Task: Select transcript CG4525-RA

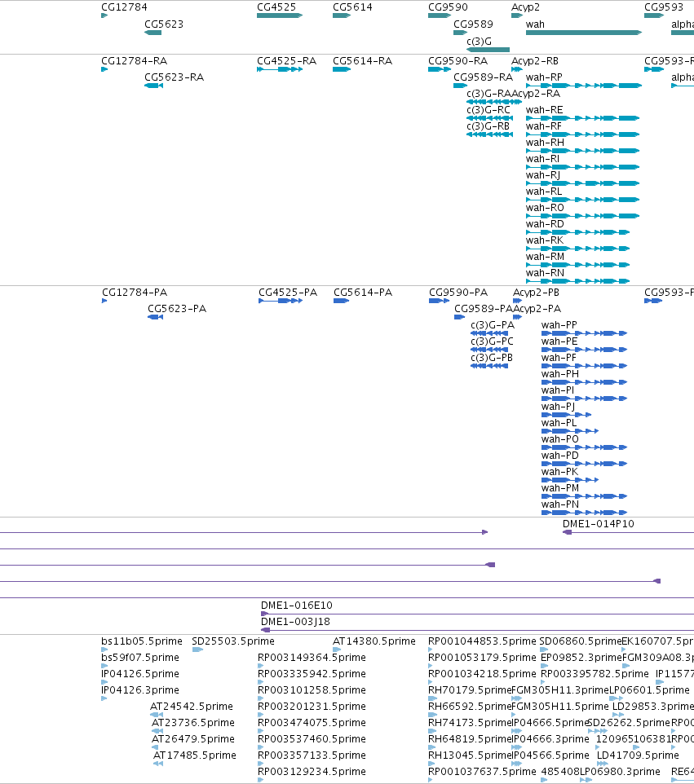Action: tap(287, 61)
